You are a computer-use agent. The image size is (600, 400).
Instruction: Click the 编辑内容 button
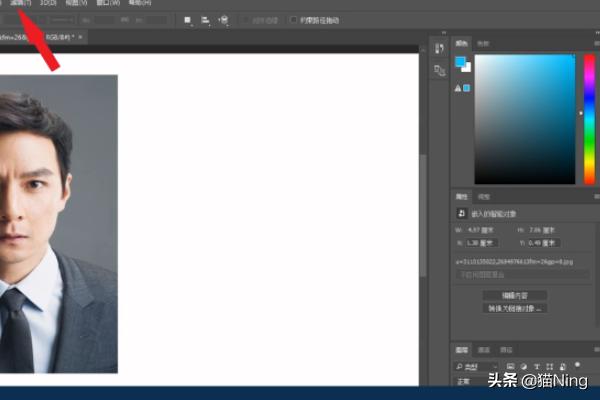click(515, 296)
